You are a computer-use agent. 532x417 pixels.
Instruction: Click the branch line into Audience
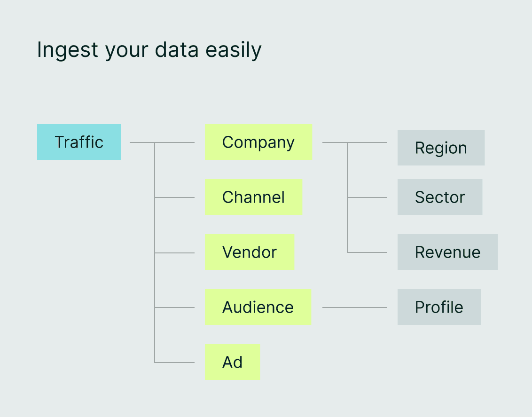point(175,307)
